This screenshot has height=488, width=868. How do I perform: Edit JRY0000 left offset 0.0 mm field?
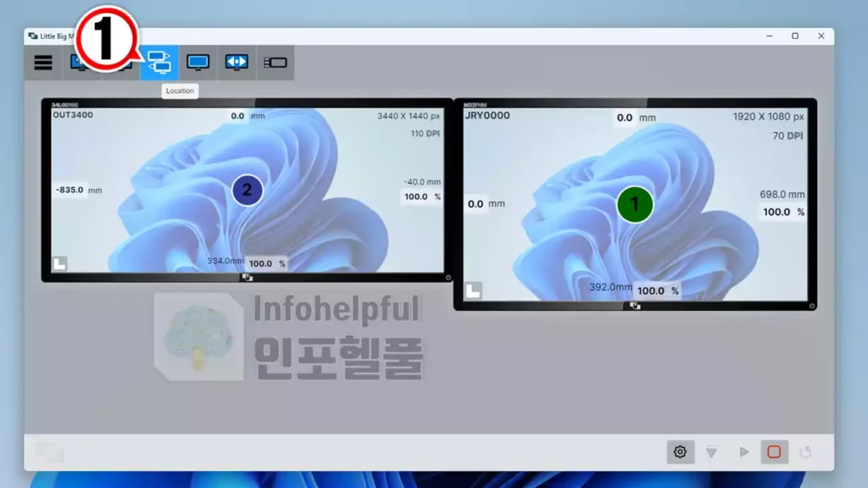coord(476,203)
